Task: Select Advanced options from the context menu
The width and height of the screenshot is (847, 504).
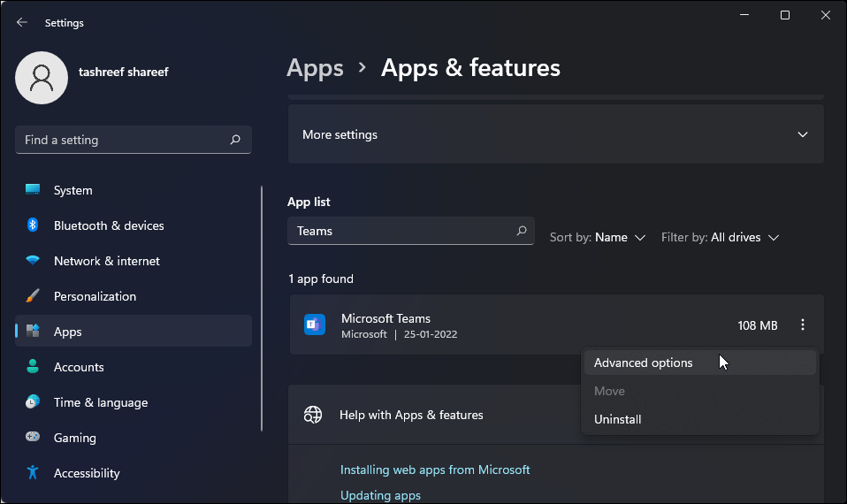Action: [644, 363]
